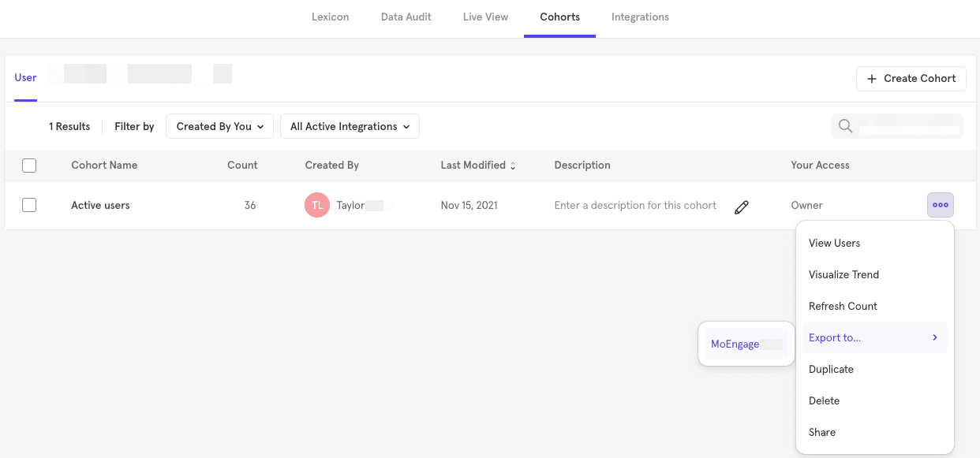Screen dimensions: 980x458
Task: Open the Active users cohort
Action: [x=100, y=205]
